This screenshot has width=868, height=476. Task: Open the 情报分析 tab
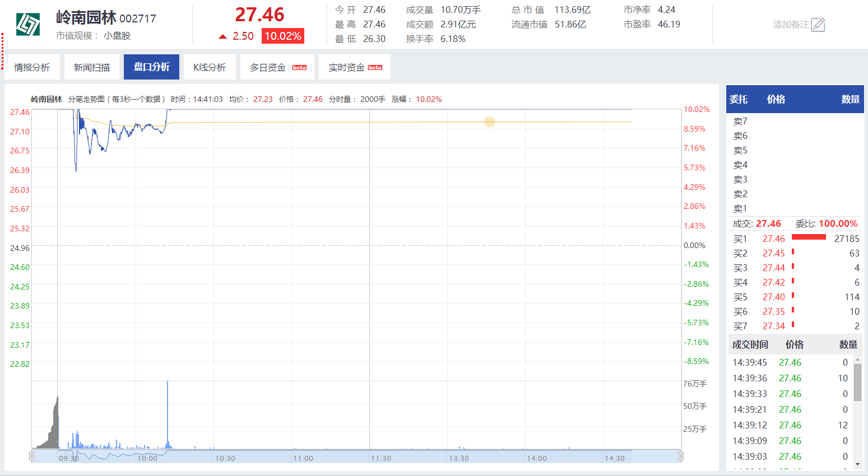click(x=32, y=67)
